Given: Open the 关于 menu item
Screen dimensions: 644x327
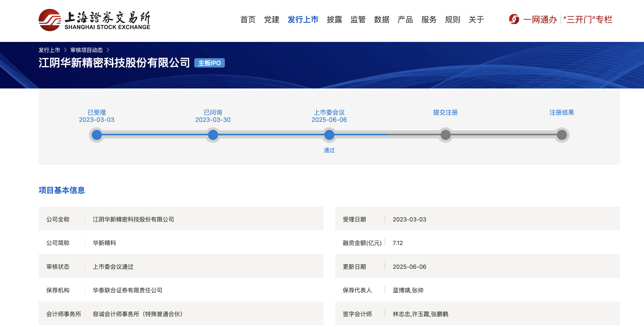Looking at the screenshot, I should (476, 19).
